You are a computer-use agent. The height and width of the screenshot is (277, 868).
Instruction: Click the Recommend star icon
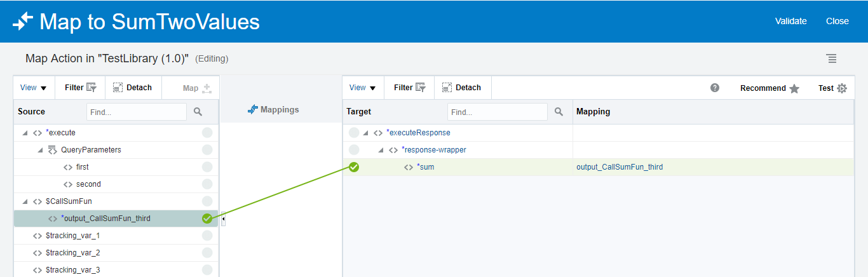[794, 88]
